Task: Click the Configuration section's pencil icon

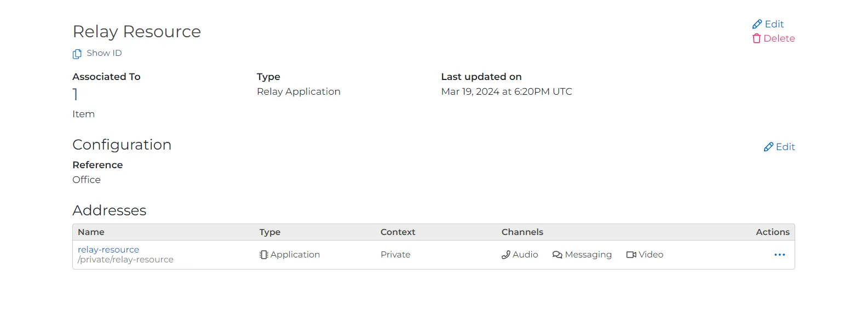Action: click(x=768, y=147)
